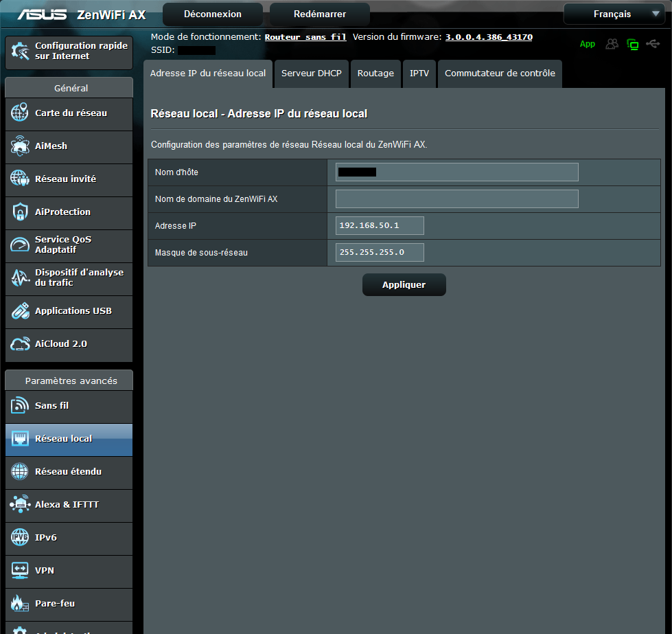Click the green App link

coord(588,44)
